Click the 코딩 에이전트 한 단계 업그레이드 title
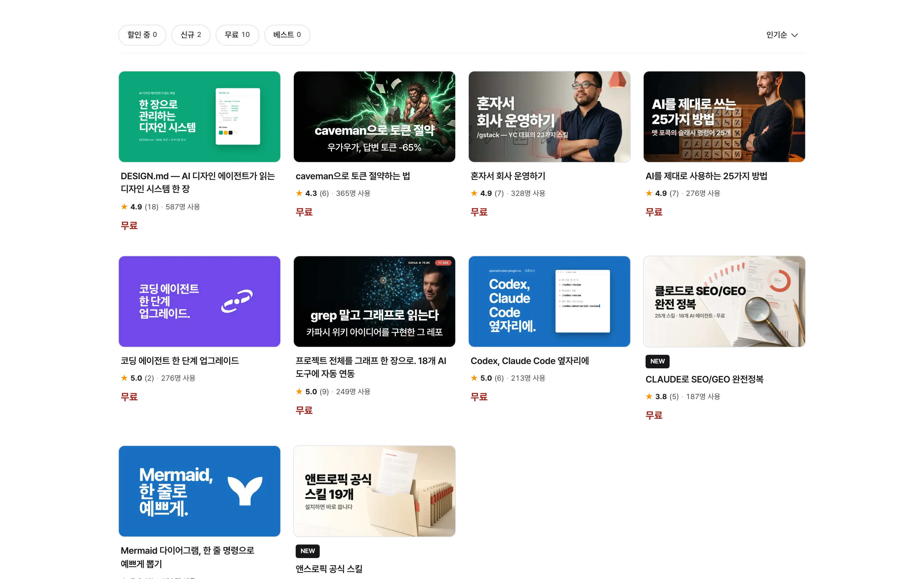This screenshot has height=579, width=924. pos(180,361)
